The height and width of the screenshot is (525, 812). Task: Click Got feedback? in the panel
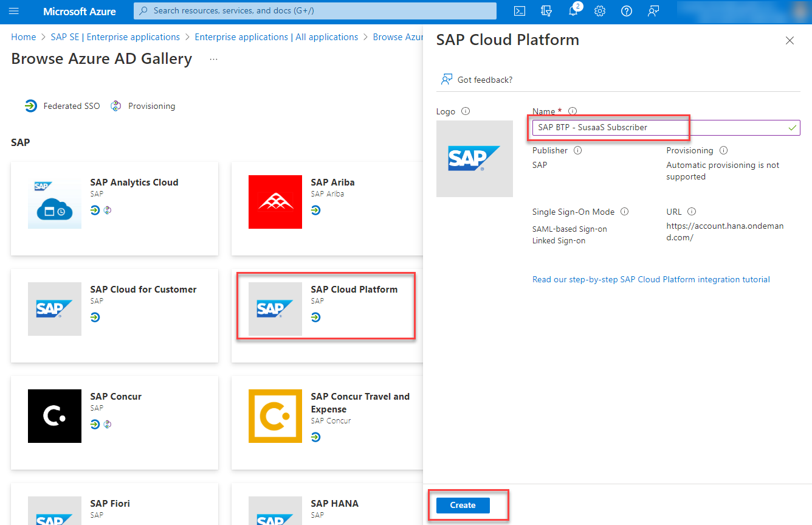[477, 80]
